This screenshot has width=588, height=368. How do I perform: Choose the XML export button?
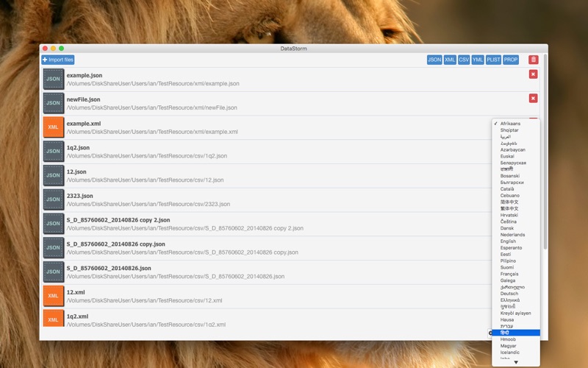(450, 60)
